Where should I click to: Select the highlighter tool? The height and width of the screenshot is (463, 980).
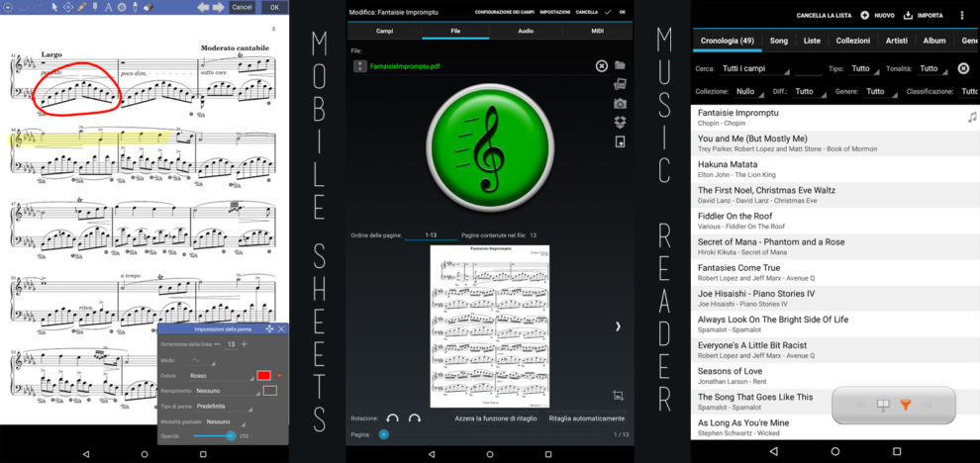point(95,7)
